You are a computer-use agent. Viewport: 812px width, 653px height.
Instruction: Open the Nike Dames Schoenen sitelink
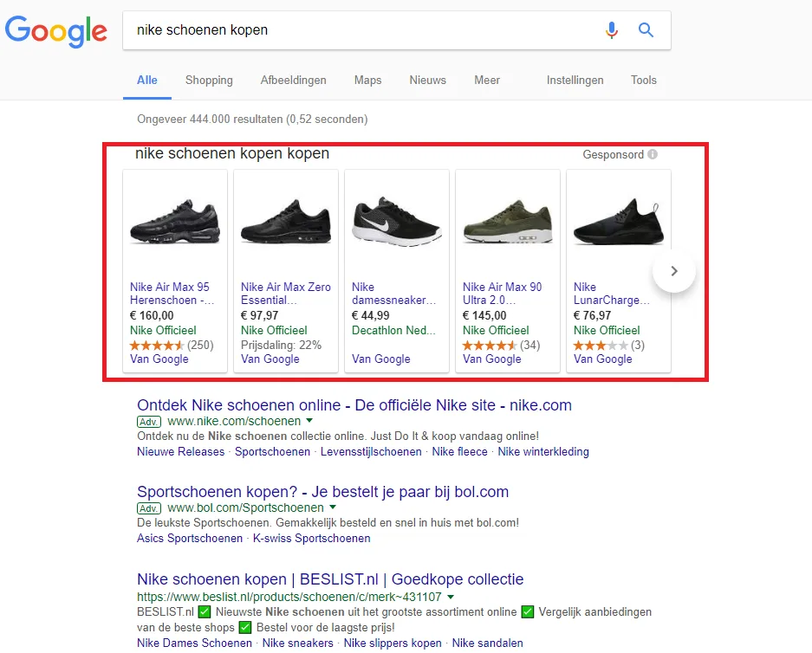194,643
